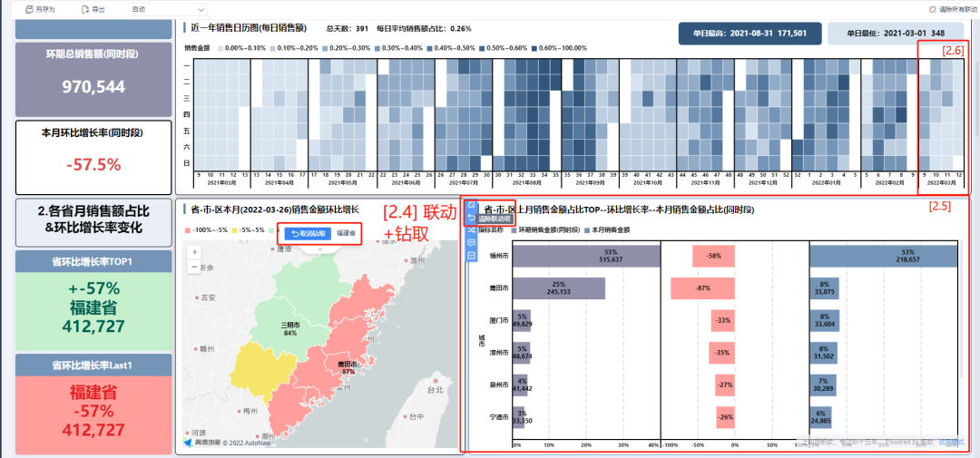This screenshot has width=980, height=458.
Task: Click the 福建省 breadcrumb next to 取消钻取
Action: click(347, 233)
